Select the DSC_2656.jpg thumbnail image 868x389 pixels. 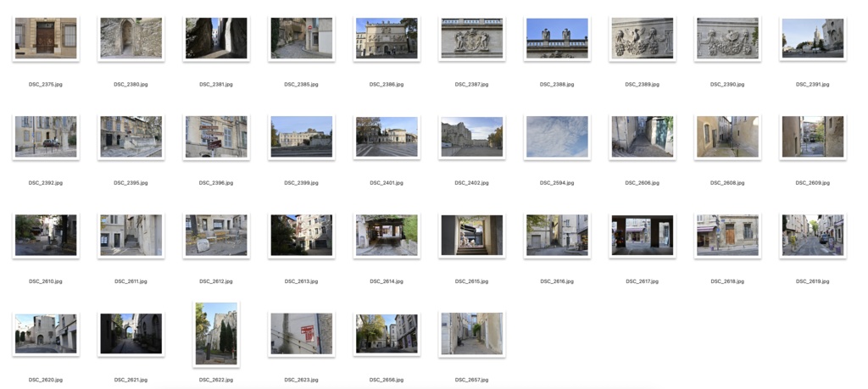[x=387, y=334]
